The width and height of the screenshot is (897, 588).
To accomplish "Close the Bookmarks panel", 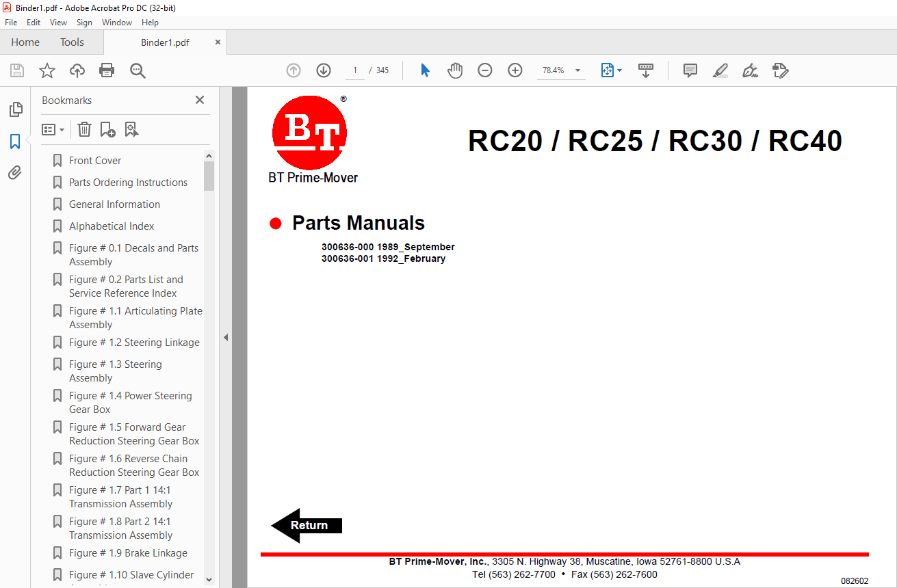I will pyautogui.click(x=200, y=100).
